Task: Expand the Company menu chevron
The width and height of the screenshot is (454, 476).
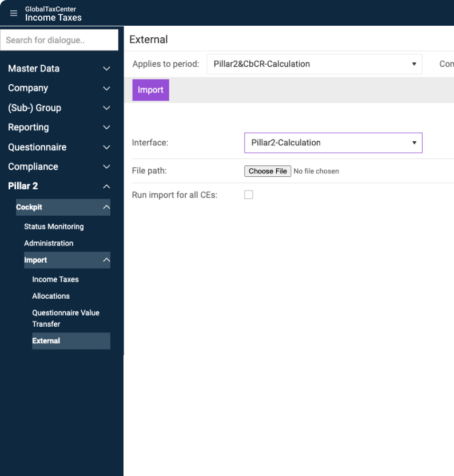Action: [x=106, y=88]
